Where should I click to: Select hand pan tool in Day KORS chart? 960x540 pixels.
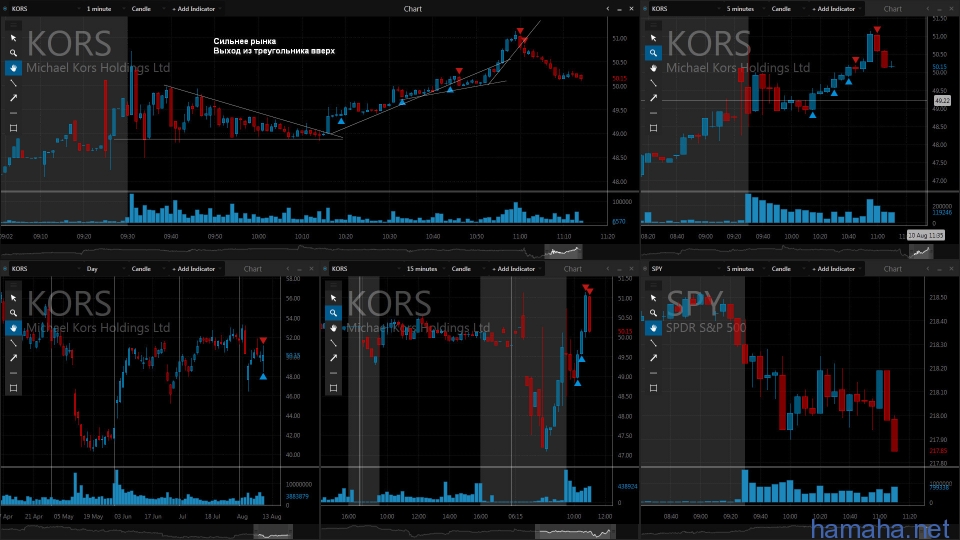tap(13, 328)
